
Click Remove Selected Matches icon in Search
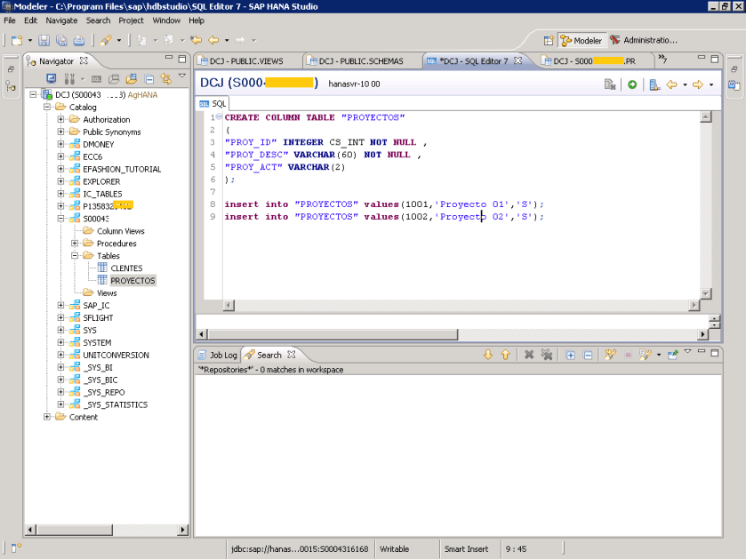(528, 355)
